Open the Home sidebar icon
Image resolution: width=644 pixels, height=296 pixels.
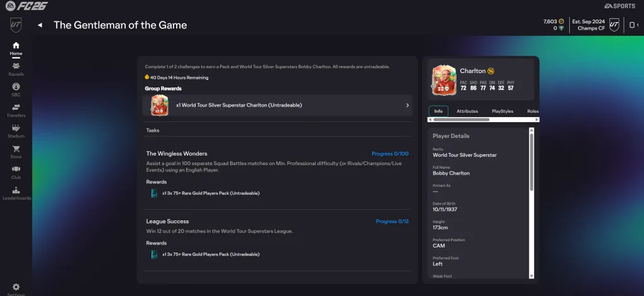[x=16, y=45]
